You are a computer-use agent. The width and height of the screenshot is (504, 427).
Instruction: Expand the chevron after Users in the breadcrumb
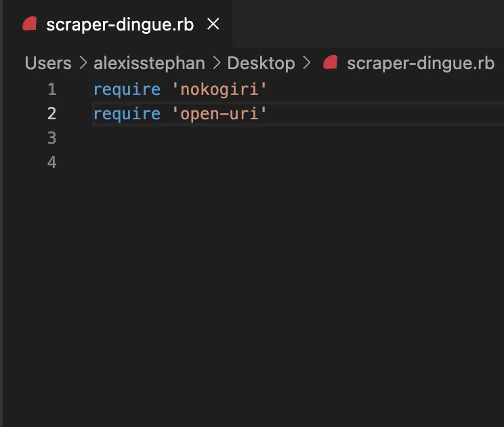(83, 63)
